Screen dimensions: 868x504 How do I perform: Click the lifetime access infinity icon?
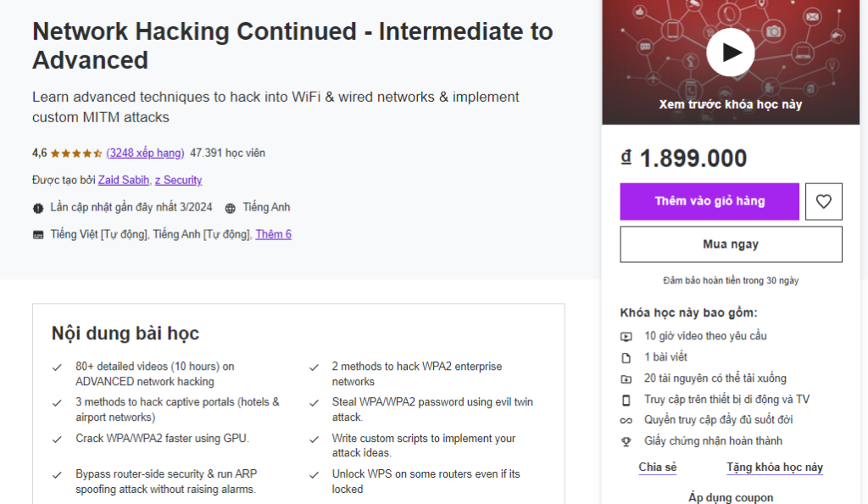click(x=626, y=420)
